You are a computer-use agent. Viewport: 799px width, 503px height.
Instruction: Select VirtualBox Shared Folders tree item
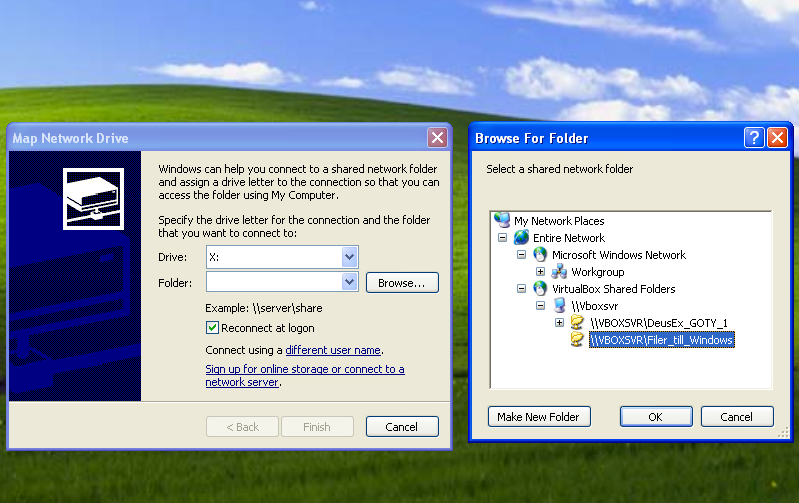click(x=614, y=289)
